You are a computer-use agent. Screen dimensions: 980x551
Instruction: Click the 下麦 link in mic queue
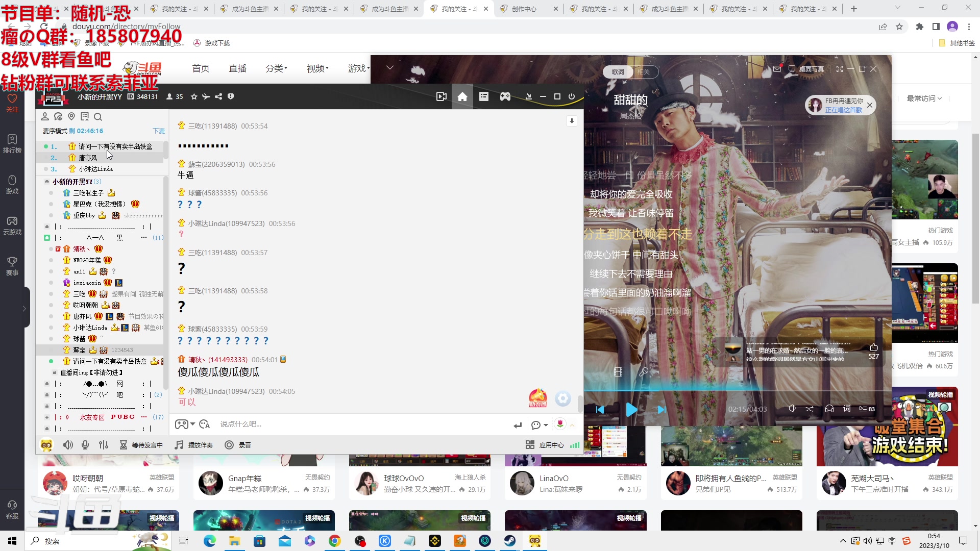159,131
